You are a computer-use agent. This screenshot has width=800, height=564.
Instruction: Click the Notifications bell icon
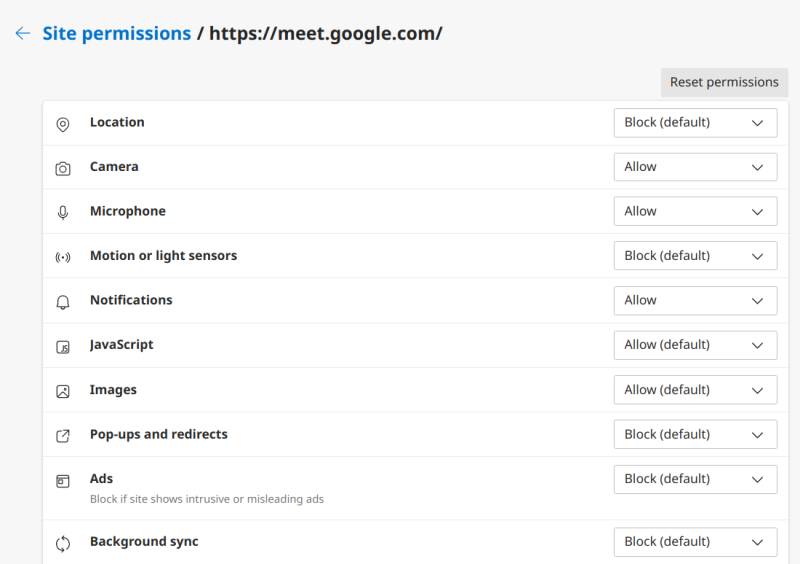point(63,302)
